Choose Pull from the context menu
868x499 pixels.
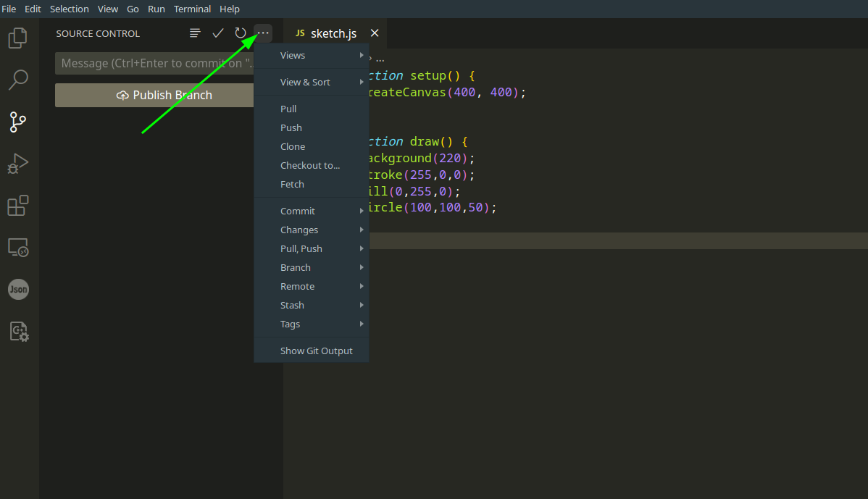click(288, 109)
